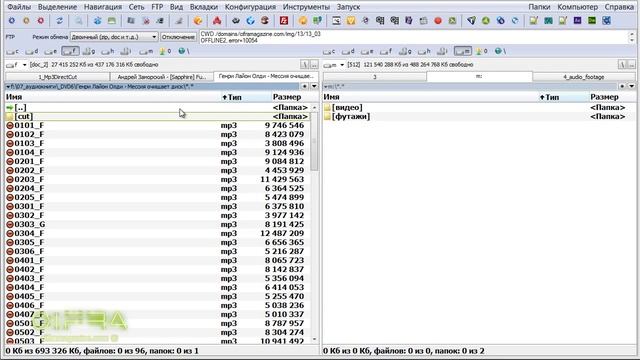The height and width of the screenshot is (360, 640).
Task: Open right panel network neighborhood drive icon
Action: point(500,51)
